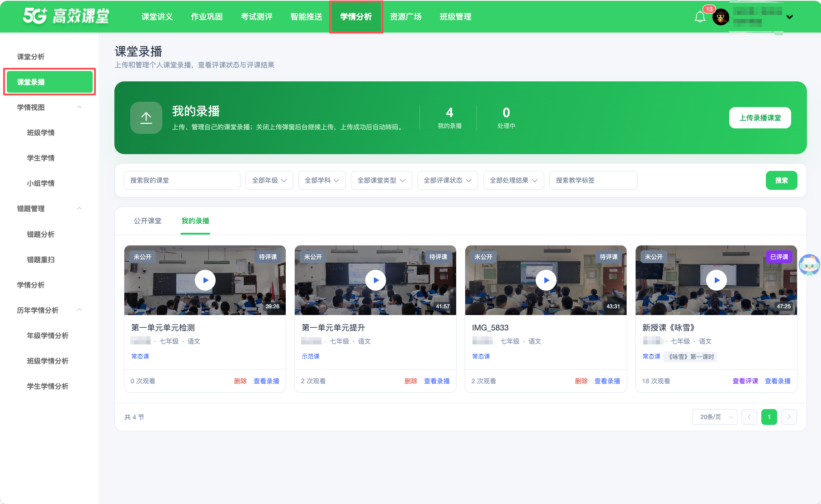Viewport: 821px width, 504px height.
Task: Collapse the 错题管理 sidebar group
Action: (x=80, y=208)
